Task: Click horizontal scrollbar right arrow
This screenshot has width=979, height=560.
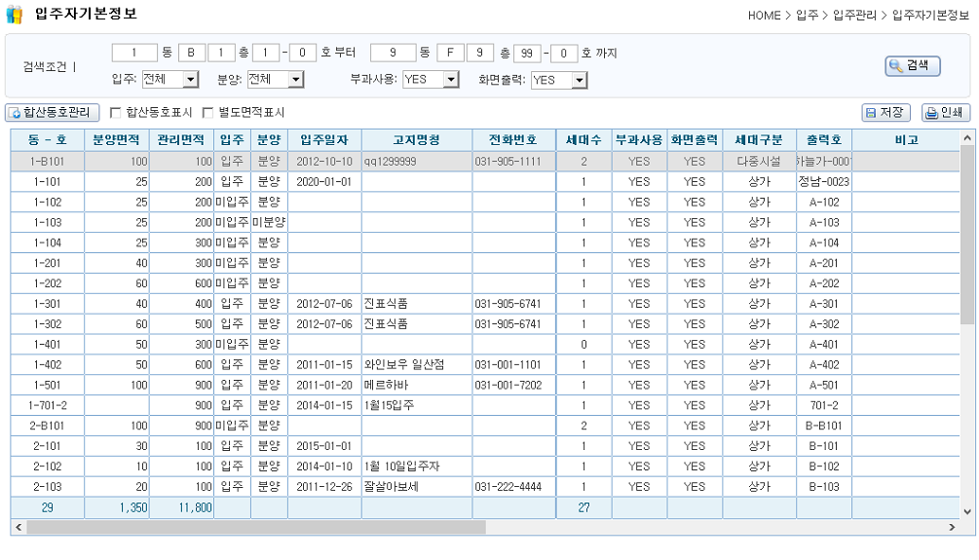Action: [952, 528]
